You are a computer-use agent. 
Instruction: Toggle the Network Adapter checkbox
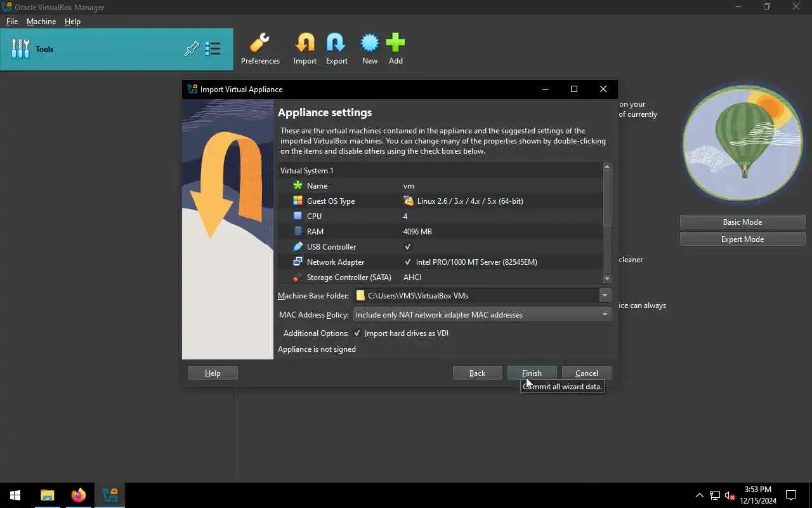coord(407,262)
